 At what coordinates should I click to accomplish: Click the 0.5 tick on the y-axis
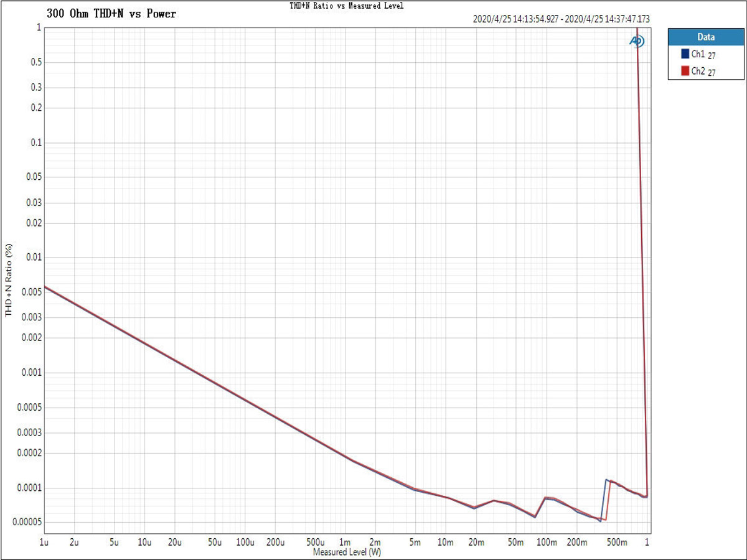click(36, 62)
